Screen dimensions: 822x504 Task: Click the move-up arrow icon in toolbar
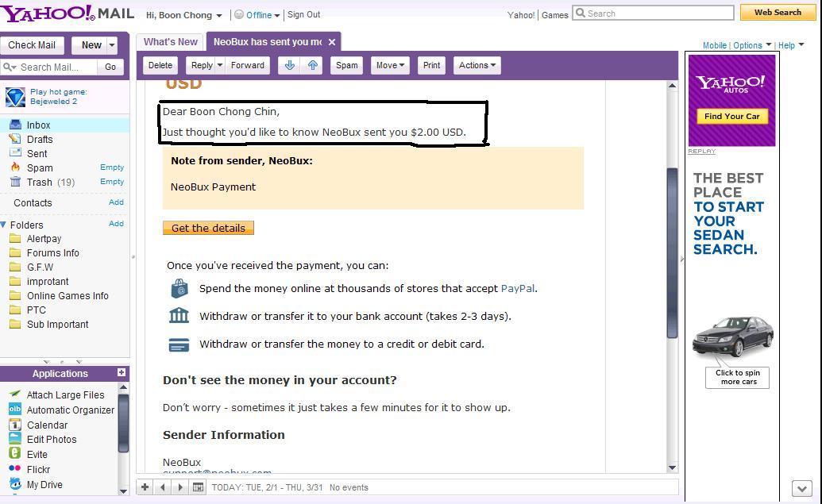point(312,65)
